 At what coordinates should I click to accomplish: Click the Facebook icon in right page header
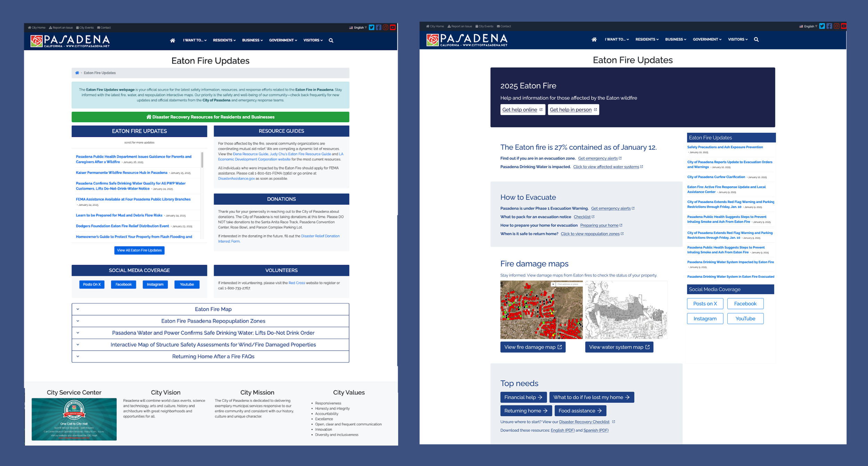tap(829, 26)
